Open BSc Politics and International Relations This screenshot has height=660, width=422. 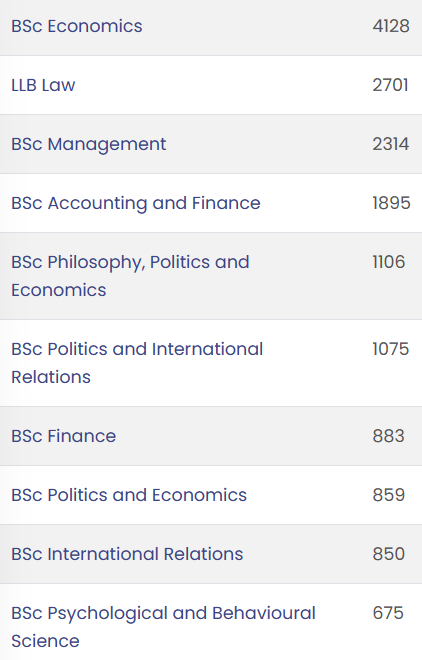(x=137, y=363)
